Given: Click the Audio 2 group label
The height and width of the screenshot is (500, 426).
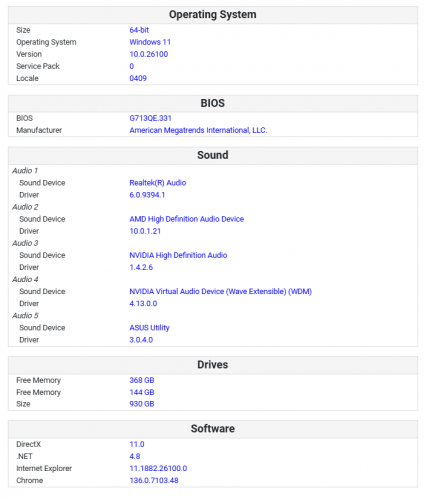Looking at the screenshot, I should pos(25,207).
